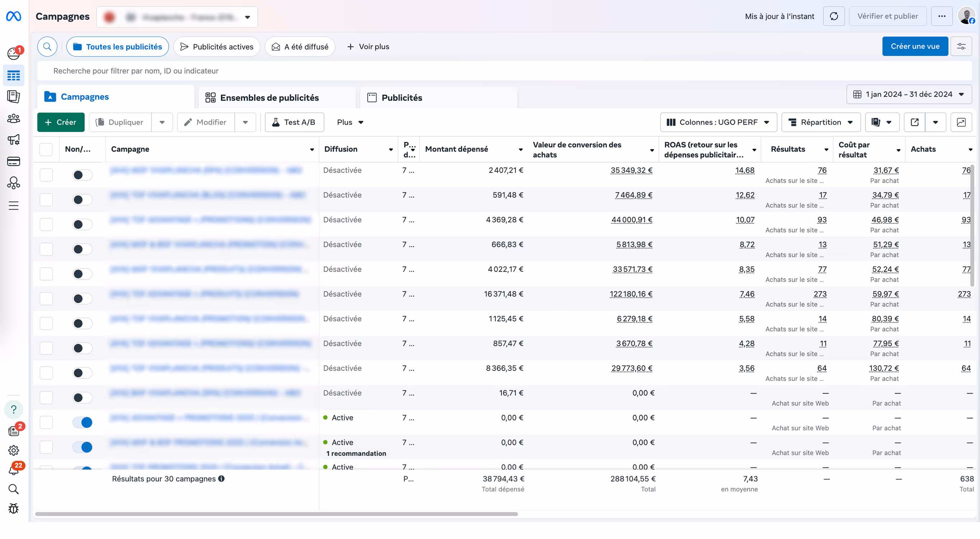980x539 pixels.
Task: Open the search magnifier in filter bar
Action: pos(47,46)
